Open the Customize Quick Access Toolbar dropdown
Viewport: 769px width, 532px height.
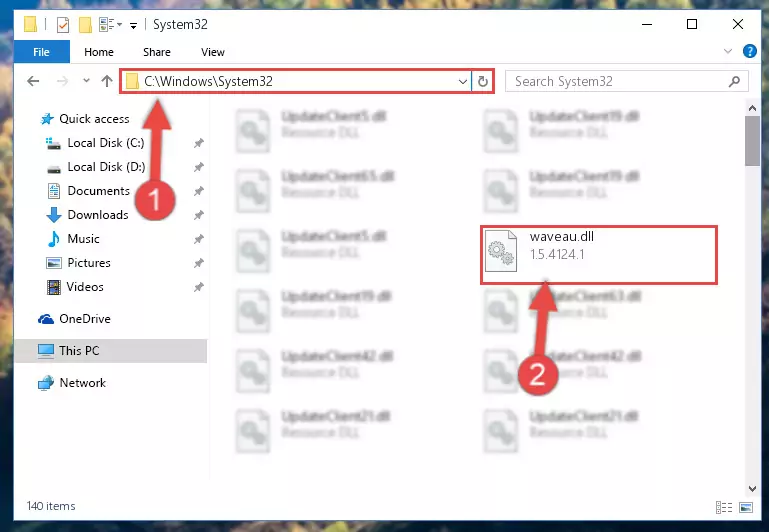(133, 25)
